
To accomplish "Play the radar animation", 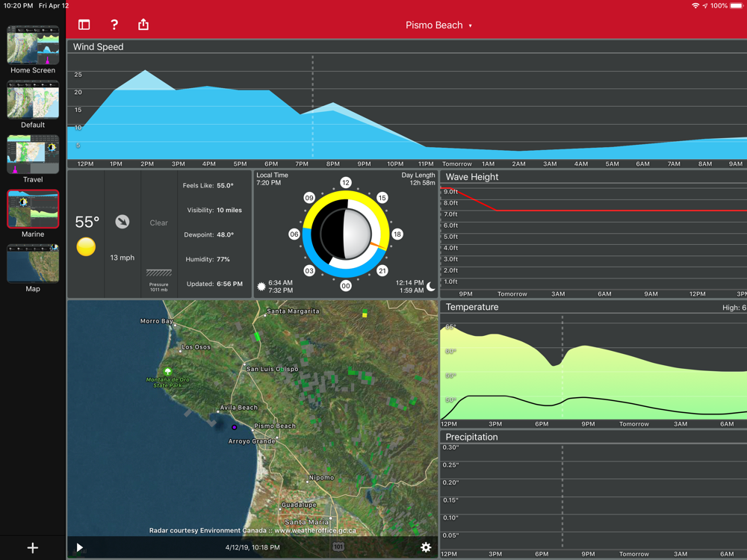I will coord(80,547).
